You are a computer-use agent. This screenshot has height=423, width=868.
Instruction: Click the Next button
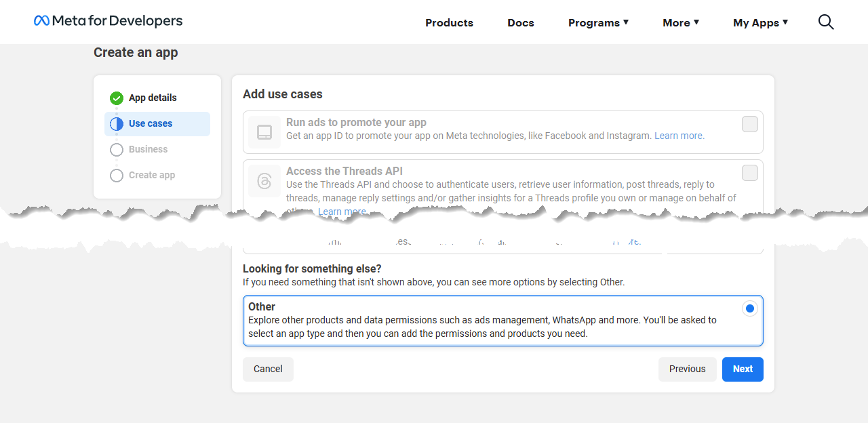pos(743,369)
